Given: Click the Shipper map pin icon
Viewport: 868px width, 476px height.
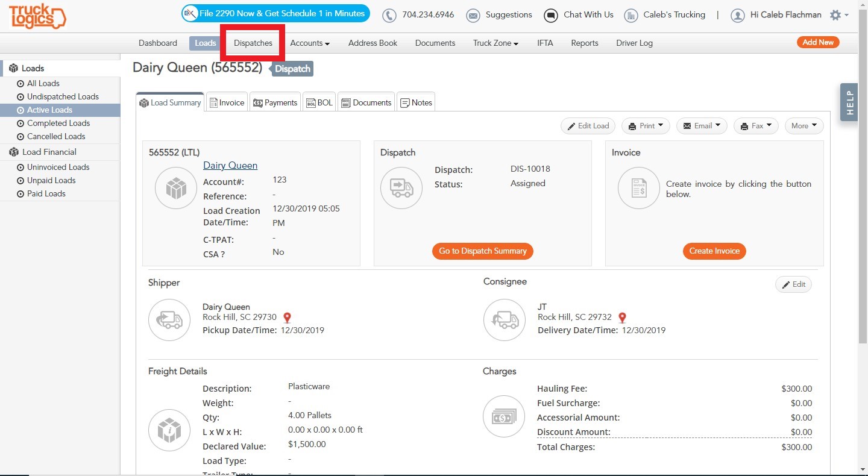Looking at the screenshot, I should pos(288,318).
